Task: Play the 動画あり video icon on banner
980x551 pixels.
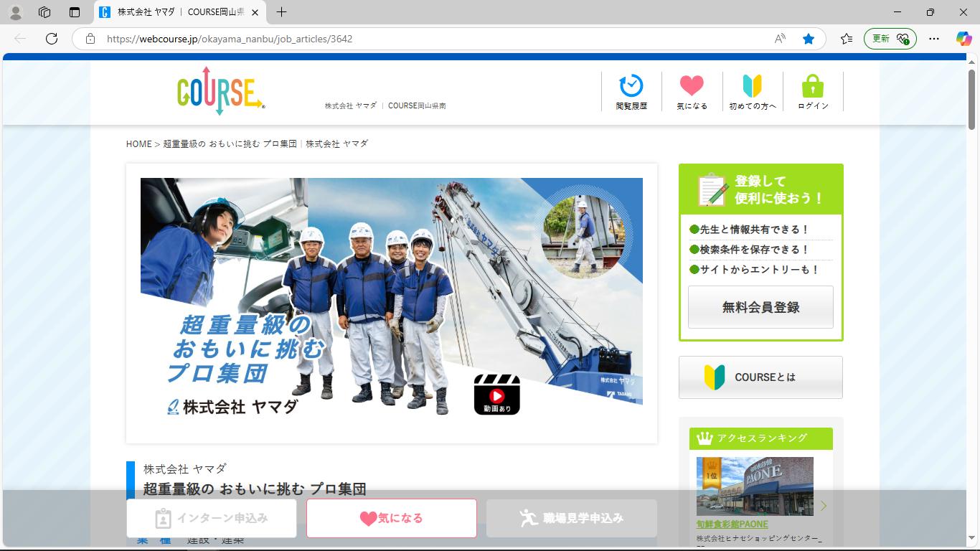Action: tap(496, 394)
